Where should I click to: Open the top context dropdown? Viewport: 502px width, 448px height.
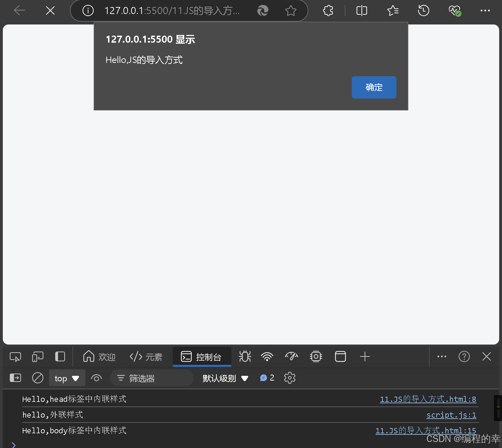(67, 378)
